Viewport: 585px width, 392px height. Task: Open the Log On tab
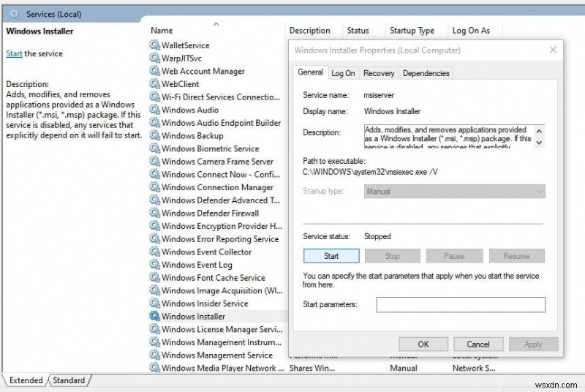click(343, 73)
